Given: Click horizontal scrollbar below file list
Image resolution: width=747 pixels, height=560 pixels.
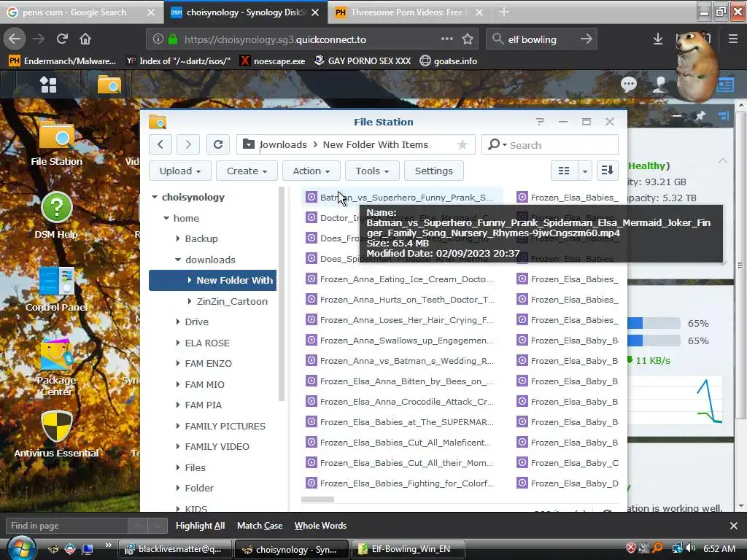Looking at the screenshot, I should click(x=318, y=499).
